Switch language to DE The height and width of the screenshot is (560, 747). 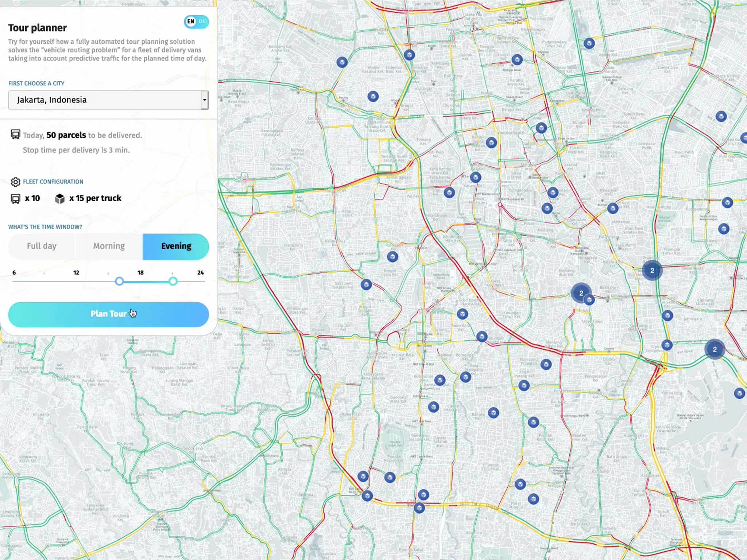coord(202,22)
